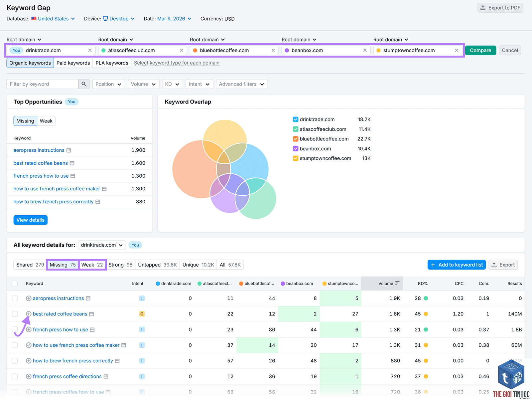Select the Unique 10.2K keywords tab
The image size is (532, 400).
pos(198,265)
